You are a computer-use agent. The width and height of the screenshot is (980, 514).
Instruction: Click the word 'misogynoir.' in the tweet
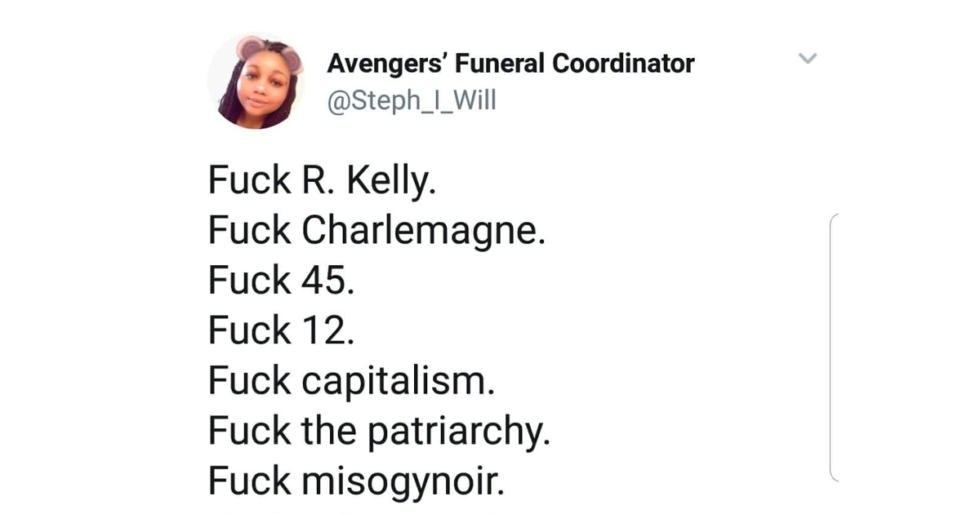[403, 482]
